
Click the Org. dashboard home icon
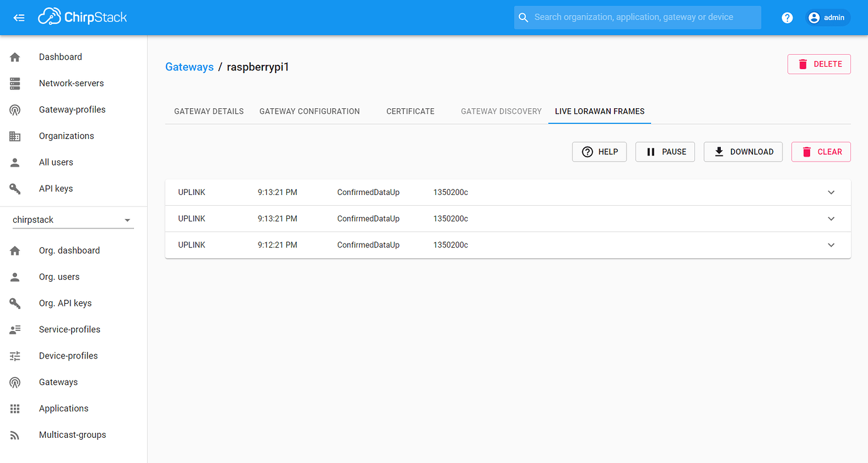(15, 251)
